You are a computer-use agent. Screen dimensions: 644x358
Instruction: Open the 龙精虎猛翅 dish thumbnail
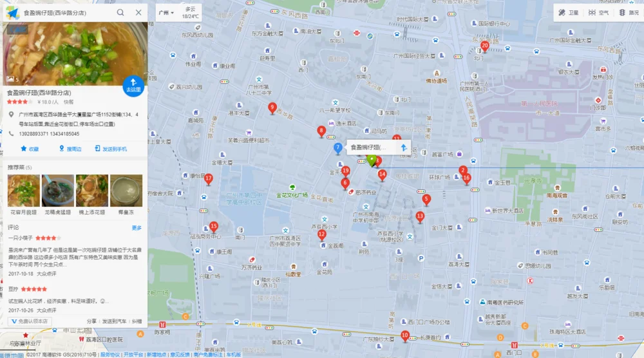(x=58, y=191)
